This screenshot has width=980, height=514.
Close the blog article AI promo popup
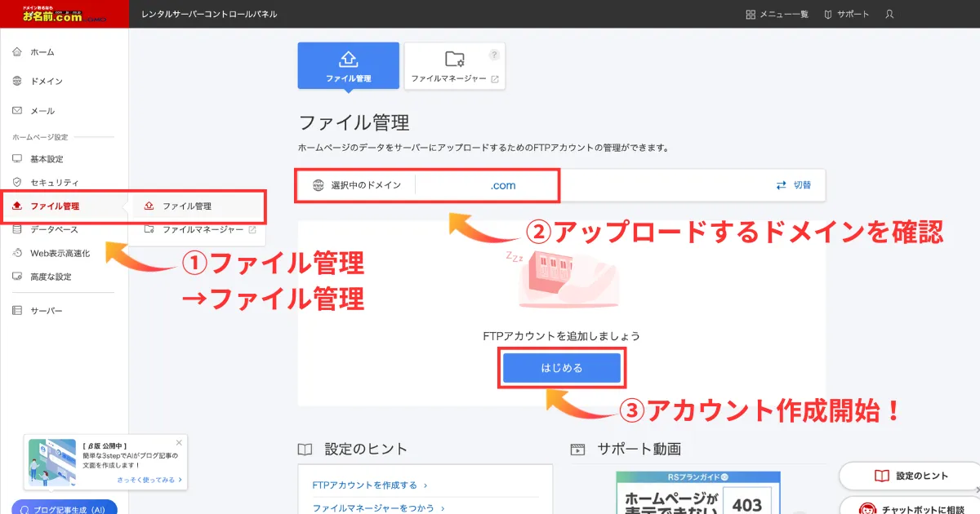(179, 442)
